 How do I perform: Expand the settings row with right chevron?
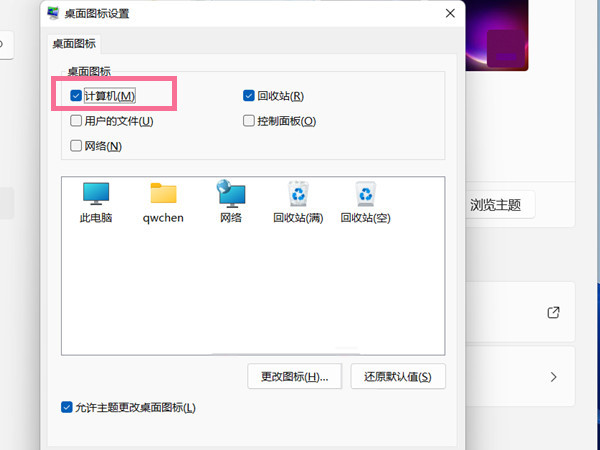(553, 377)
